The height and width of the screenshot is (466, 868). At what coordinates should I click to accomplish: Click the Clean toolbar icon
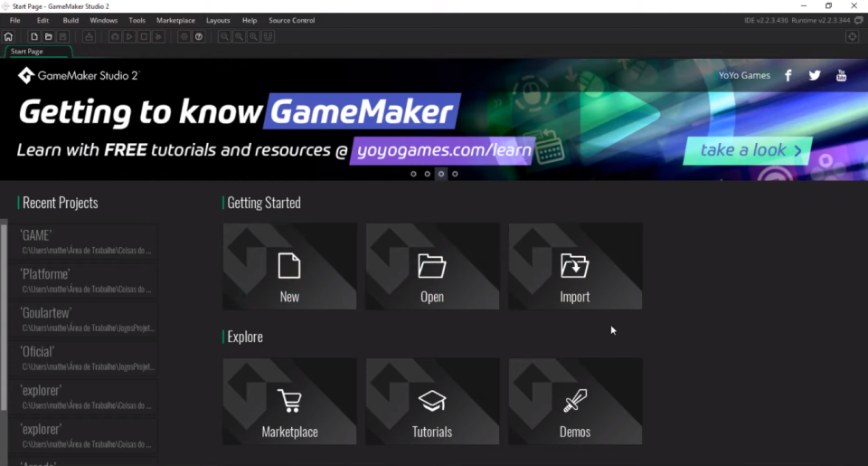coord(158,36)
